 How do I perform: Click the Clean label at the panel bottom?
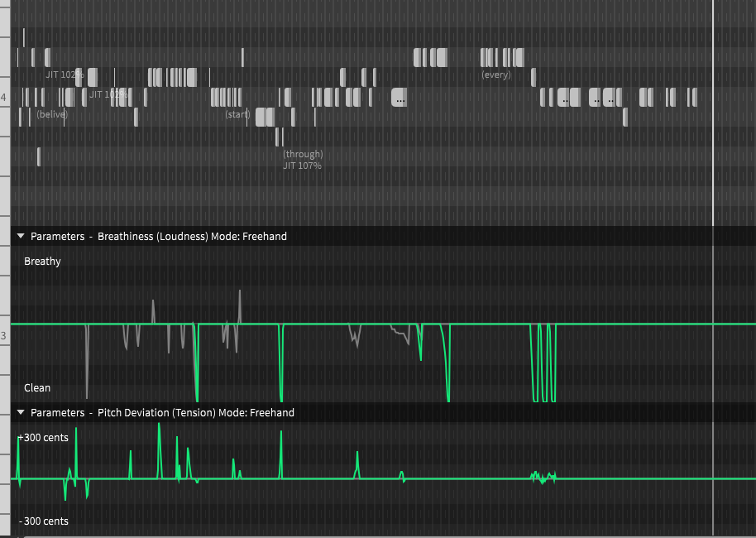[37, 387]
